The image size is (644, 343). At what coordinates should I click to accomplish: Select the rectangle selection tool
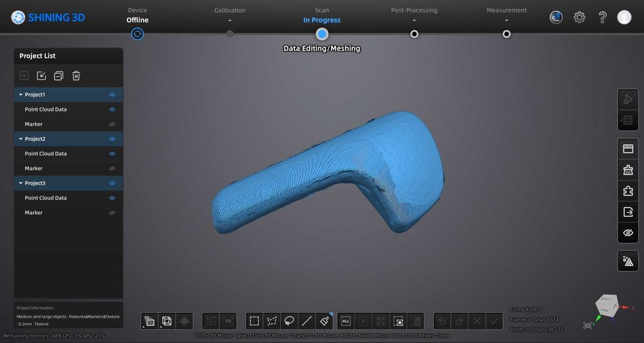click(254, 321)
